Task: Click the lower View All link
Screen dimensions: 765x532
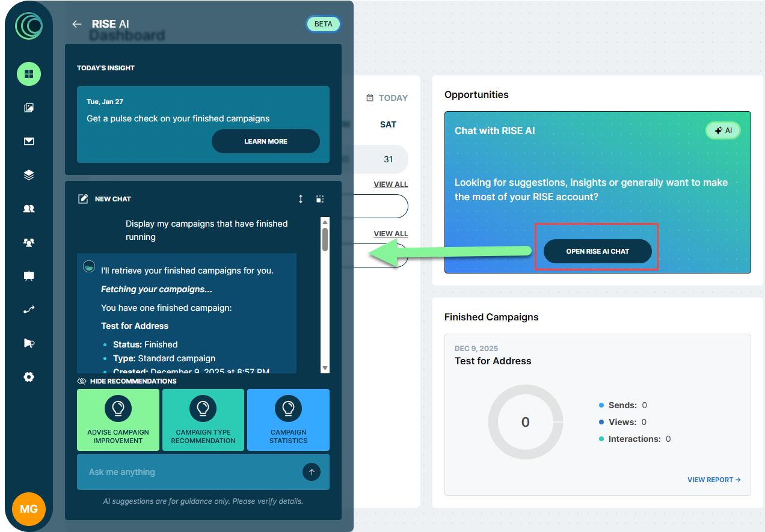Action: pos(391,234)
